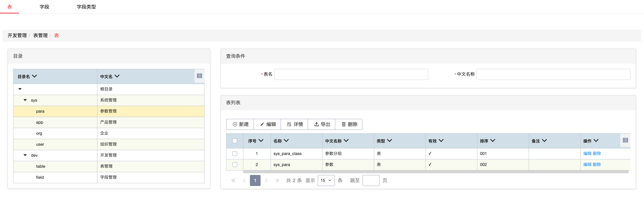Open the page size 15 dropdown

point(326,180)
